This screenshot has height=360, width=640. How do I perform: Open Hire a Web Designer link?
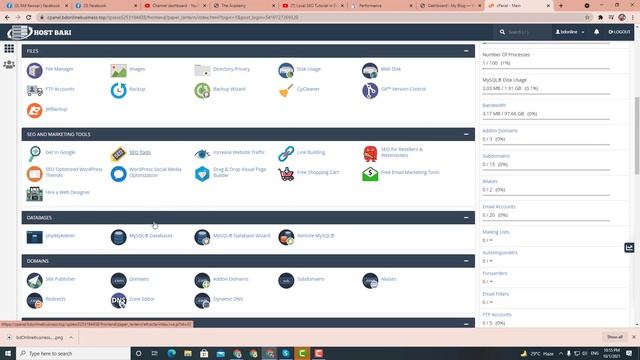pos(67,192)
